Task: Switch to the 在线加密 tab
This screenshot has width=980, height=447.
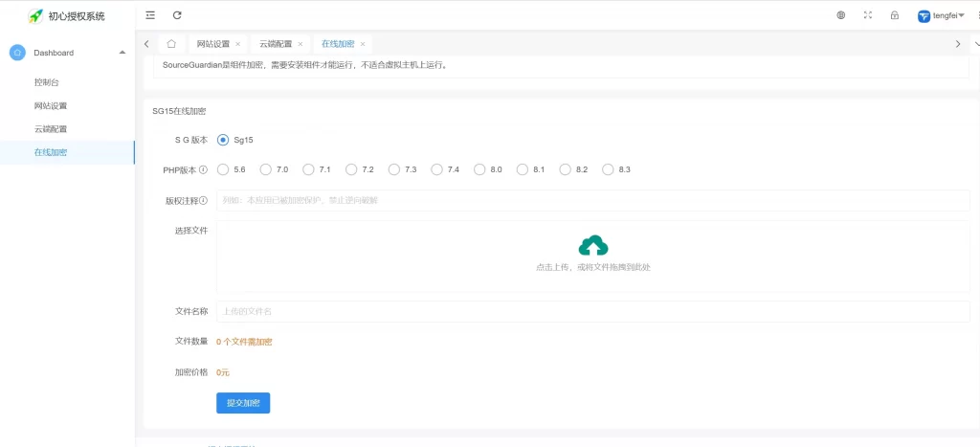Action: click(x=338, y=44)
